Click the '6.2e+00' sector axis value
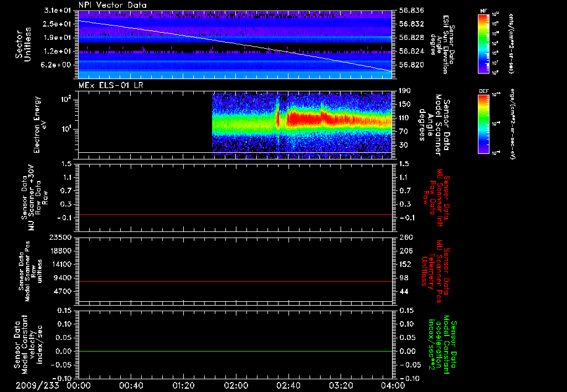The width and height of the screenshot is (567, 392). (x=57, y=65)
